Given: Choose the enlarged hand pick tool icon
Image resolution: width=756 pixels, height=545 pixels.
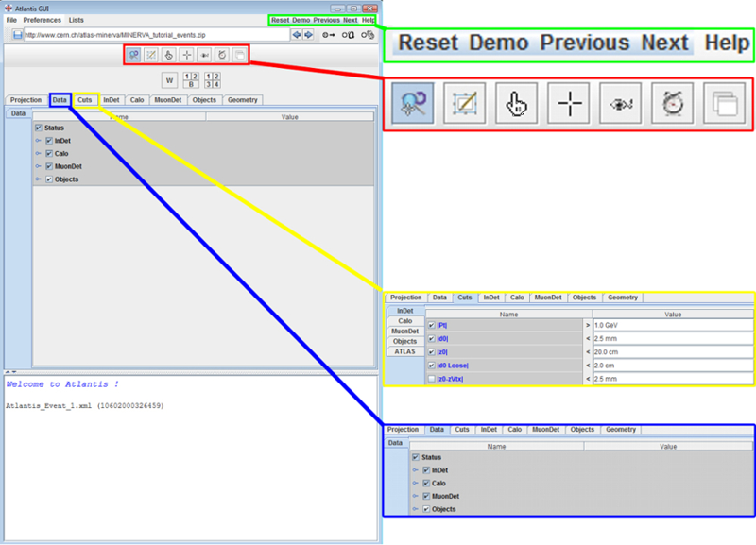Looking at the screenshot, I should [517, 104].
